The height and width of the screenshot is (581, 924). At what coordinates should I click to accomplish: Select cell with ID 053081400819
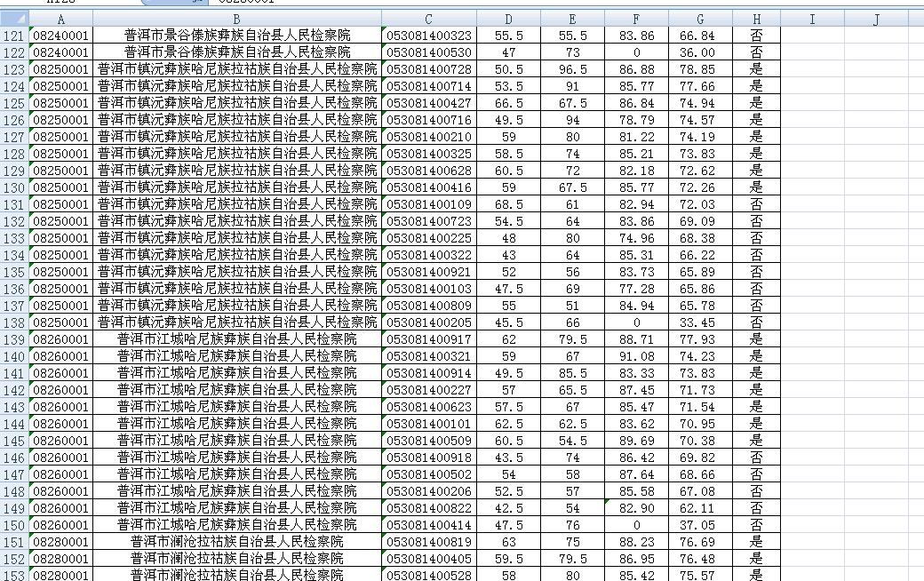[429, 542]
